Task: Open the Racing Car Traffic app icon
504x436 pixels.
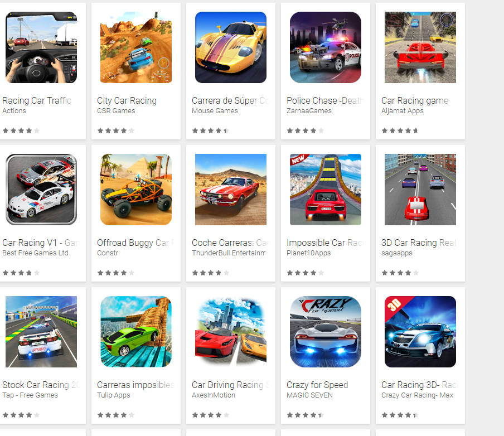Action: point(41,47)
